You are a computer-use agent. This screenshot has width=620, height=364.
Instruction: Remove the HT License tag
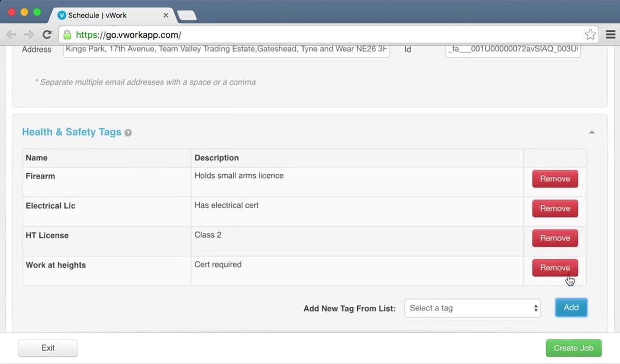(554, 238)
